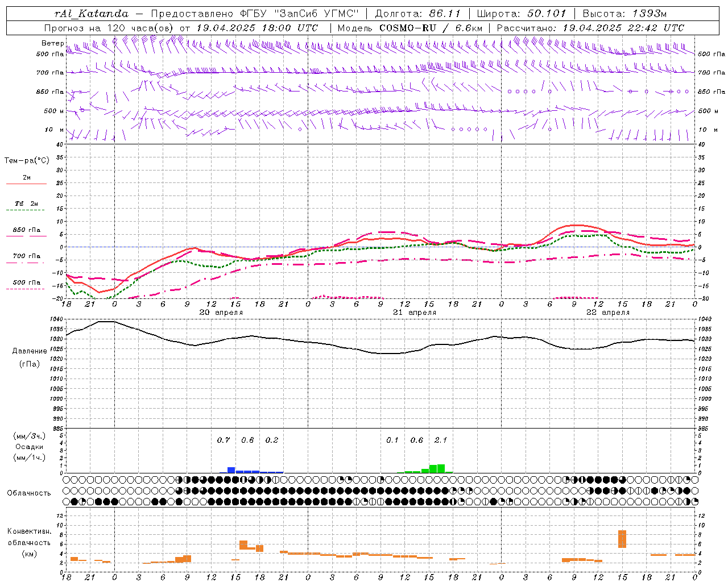Click the (мм/3ч.) units label
This screenshot has height=582, width=728.
29,436
